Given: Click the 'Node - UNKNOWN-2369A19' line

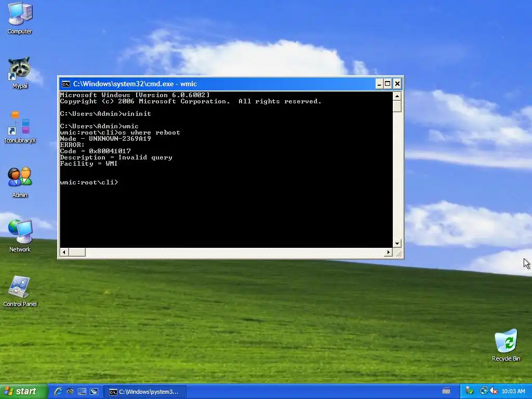Looking at the screenshot, I should click(x=105, y=139).
